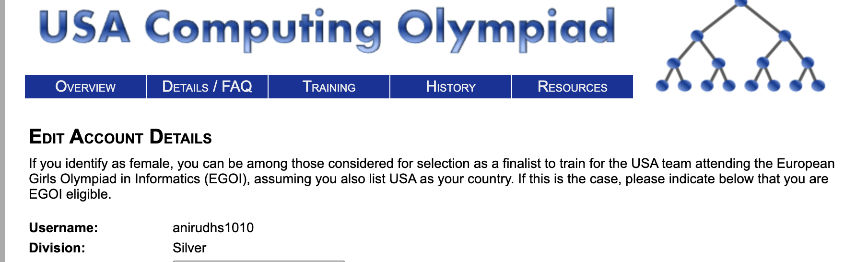Click the root node of the tree logo
Screen dimensions: 868x262
(x=741, y=2)
